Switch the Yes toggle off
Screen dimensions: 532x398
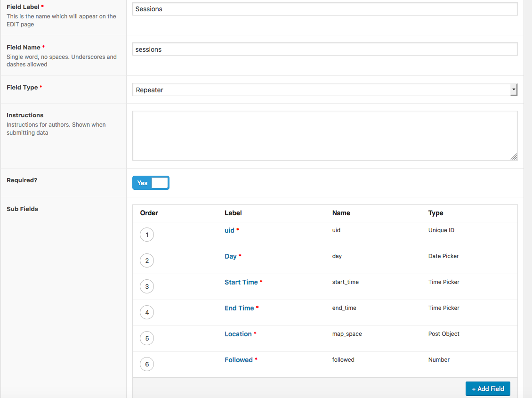click(x=160, y=183)
